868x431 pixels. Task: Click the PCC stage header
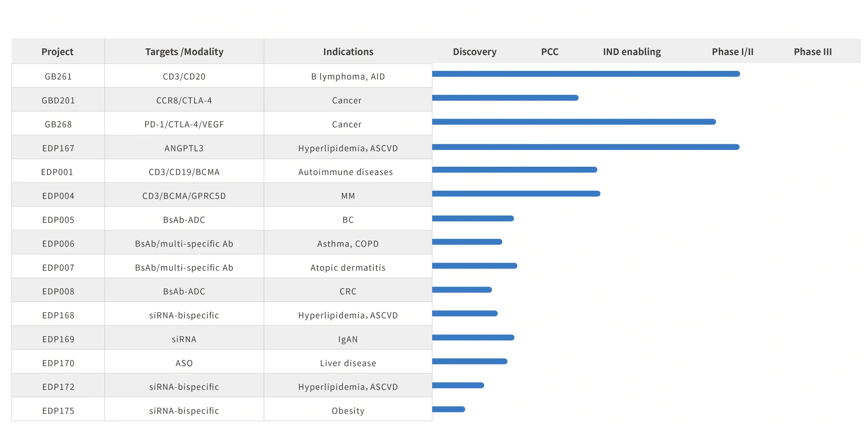pos(550,52)
